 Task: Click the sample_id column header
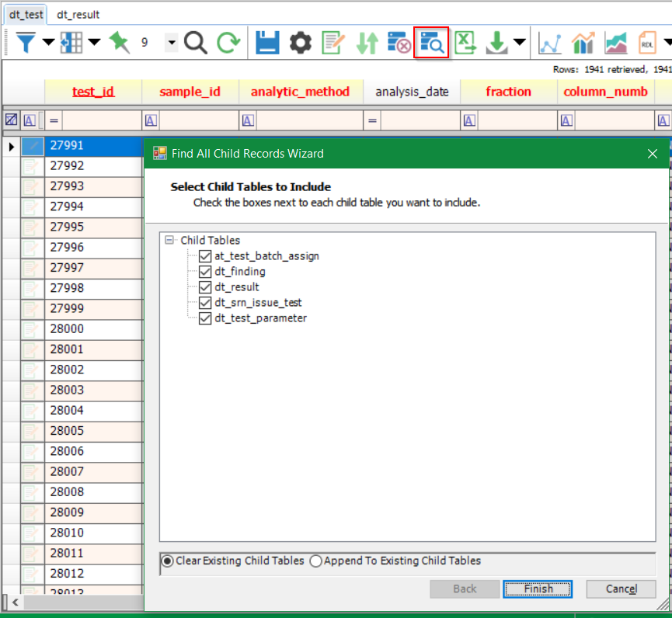pyautogui.click(x=190, y=92)
